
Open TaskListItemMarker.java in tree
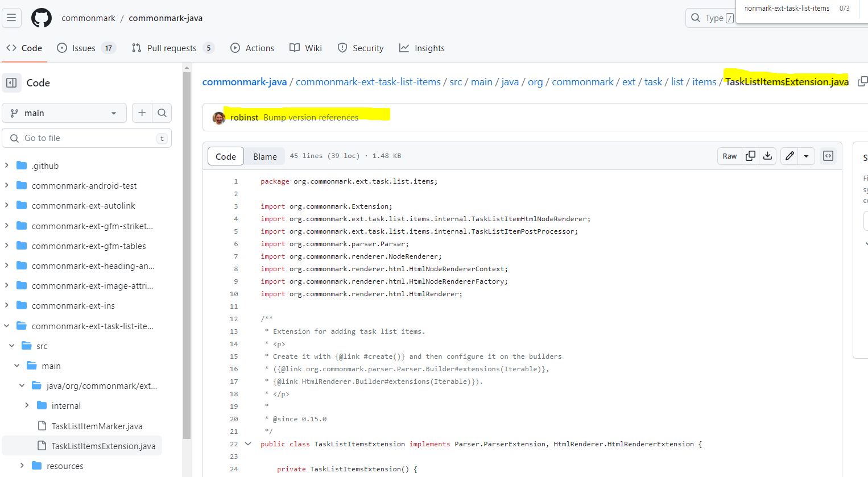pos(97,426)
